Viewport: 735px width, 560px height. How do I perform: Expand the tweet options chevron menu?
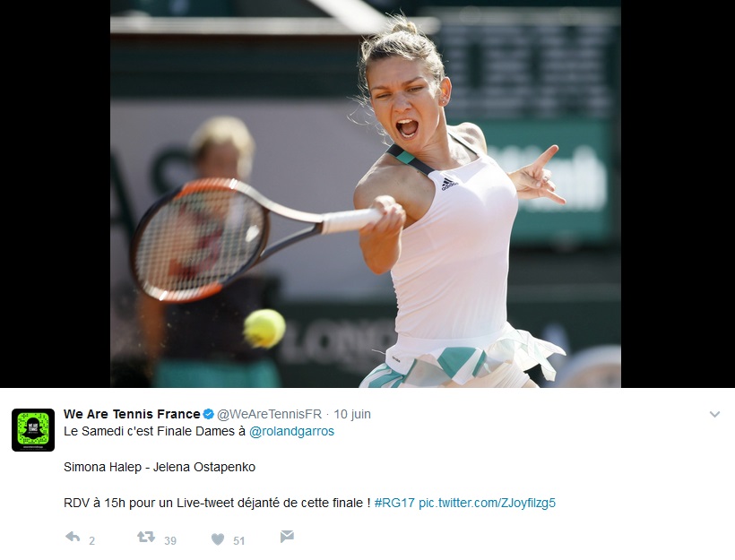[714, 414]
